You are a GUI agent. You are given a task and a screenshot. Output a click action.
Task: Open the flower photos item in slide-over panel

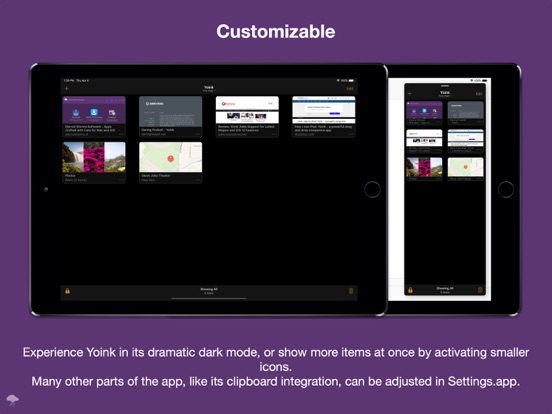tap(424, 169)
